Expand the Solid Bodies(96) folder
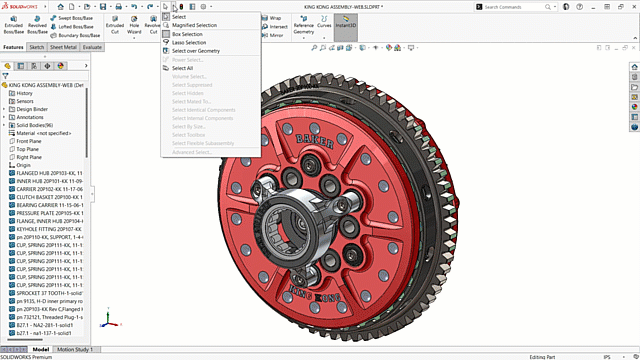Viewport: 640px width, 360px height. (x=4, y=125)
